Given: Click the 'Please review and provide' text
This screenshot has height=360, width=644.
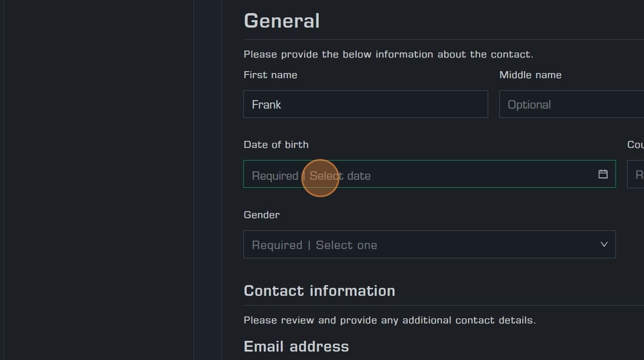Looking at the screenshot, I should coord(390,320).
